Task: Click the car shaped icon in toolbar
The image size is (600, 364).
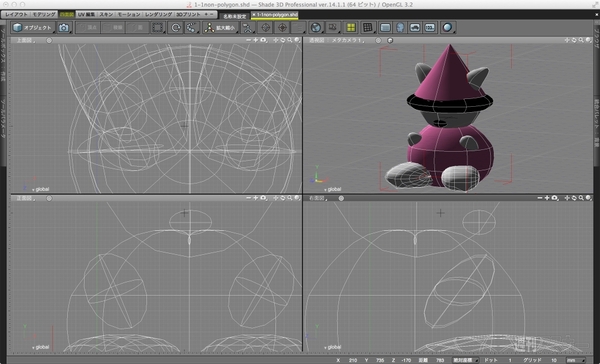Action: [x=415, y=28]
